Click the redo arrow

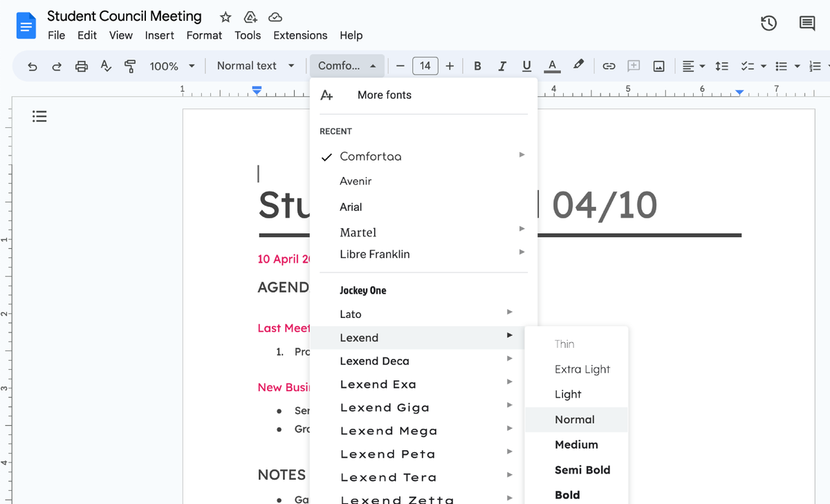coord(57,66)
